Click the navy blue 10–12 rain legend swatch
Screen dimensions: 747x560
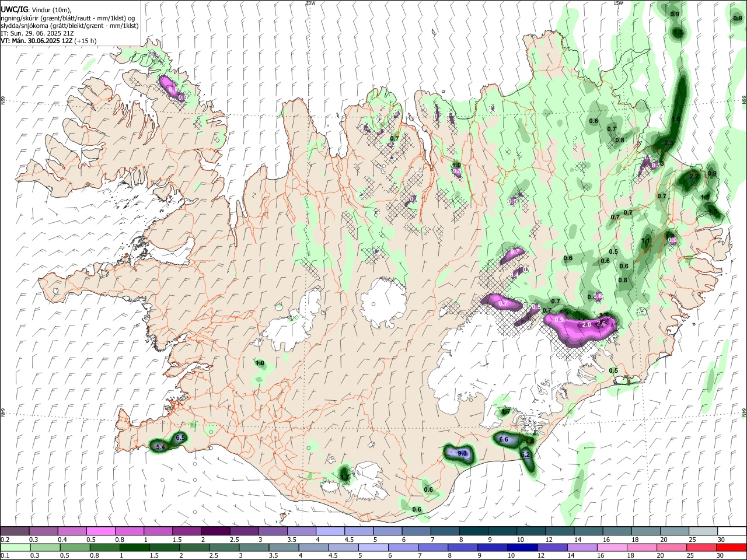pos(521,548)
